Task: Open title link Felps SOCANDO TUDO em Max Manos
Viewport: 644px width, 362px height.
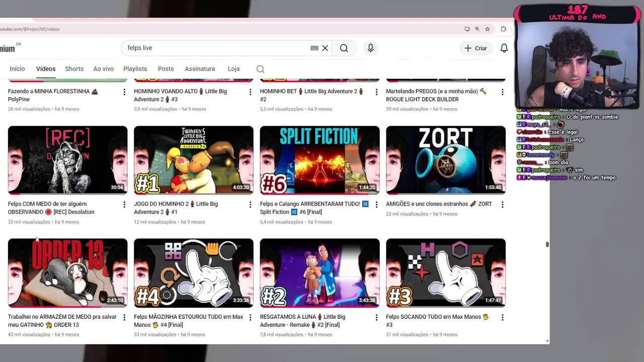Action: coord(437,321)
